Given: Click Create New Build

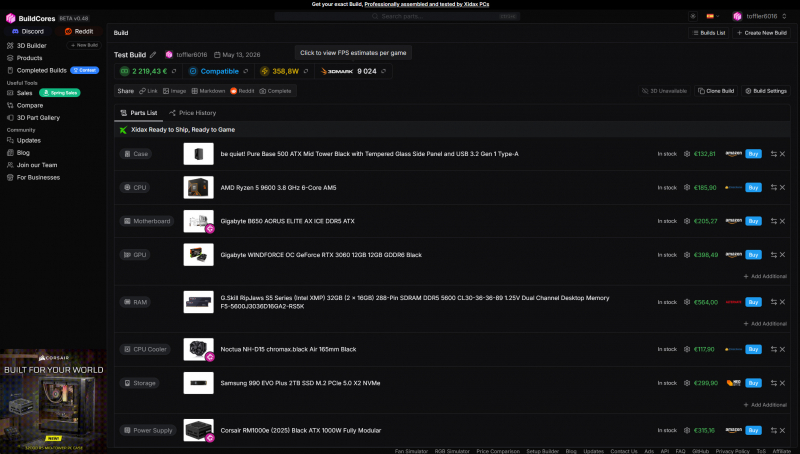Looking at the screenshot, I should coord(761,33).
